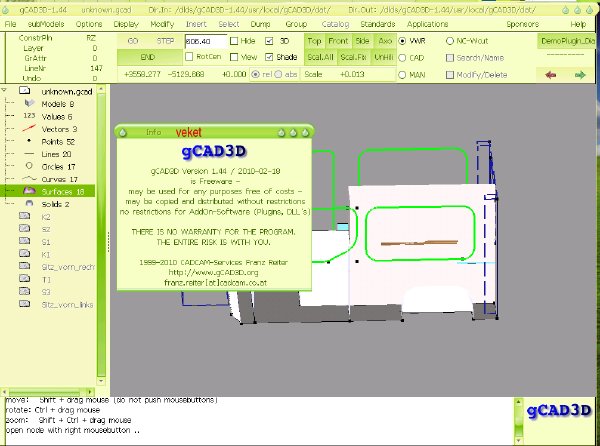The image size is (600, 446).
Task: Click the Solids icon in tree
Action: click(x=29, y=203)
